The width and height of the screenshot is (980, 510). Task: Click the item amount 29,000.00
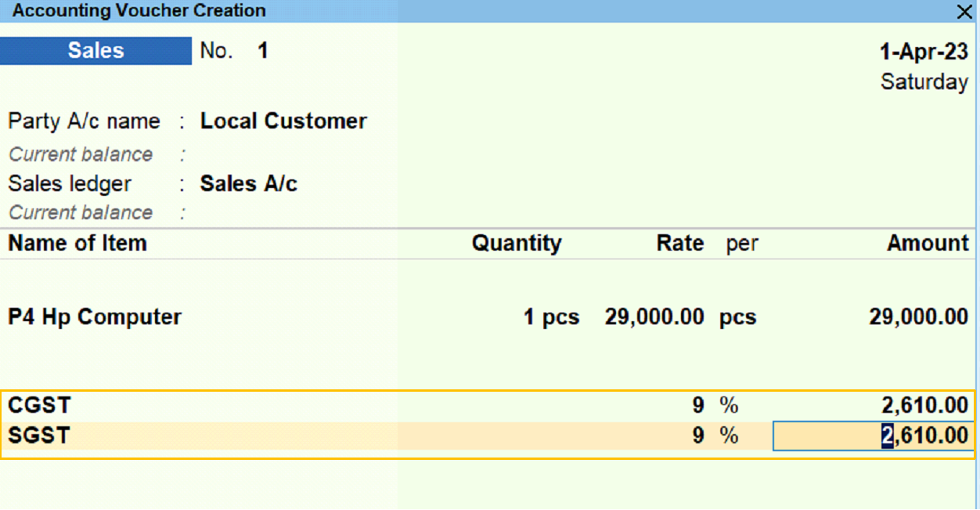coord(918,317)
